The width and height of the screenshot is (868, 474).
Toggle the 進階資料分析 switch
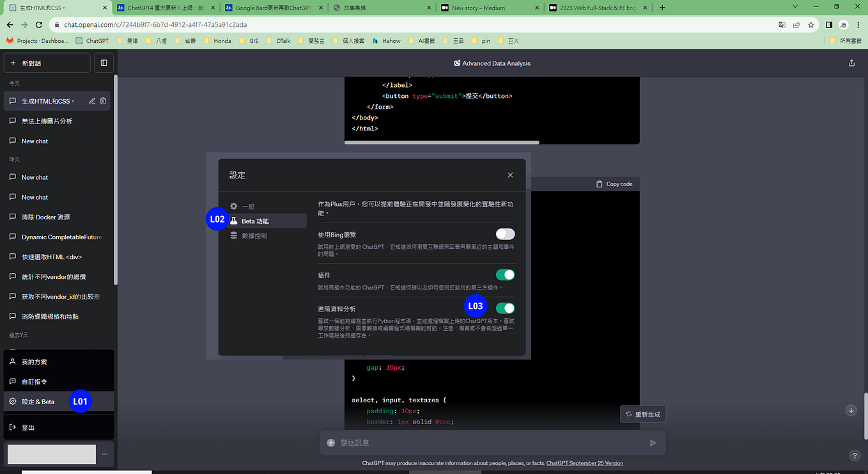click(x=505, y=308)
